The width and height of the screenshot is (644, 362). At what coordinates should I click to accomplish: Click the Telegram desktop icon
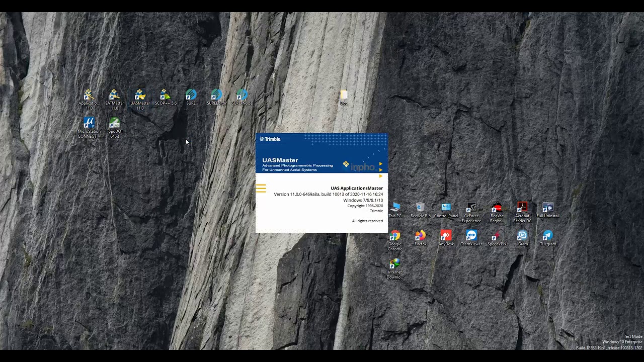pos(548,238)
